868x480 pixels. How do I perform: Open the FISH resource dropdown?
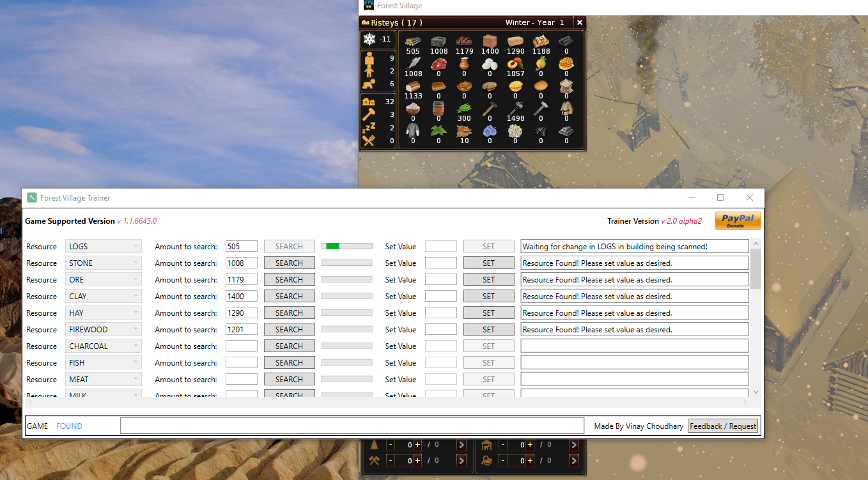[x=103, y=362]
